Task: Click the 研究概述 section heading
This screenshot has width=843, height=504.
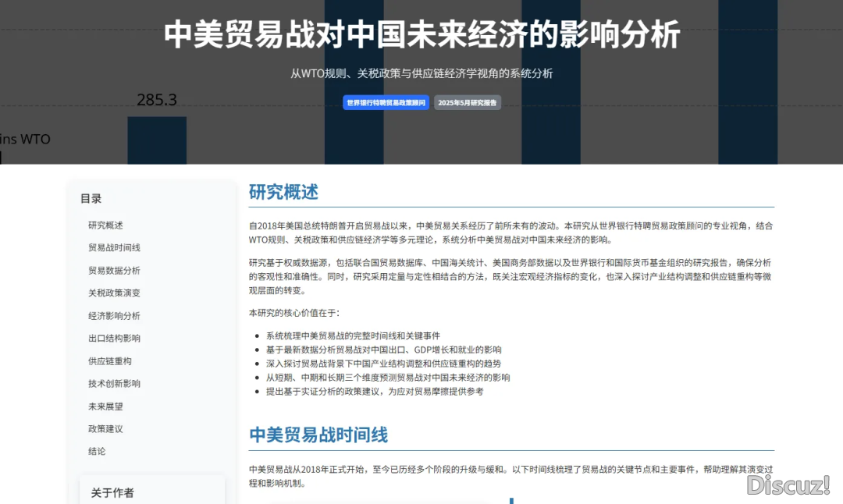Action: tap(283, 192)
